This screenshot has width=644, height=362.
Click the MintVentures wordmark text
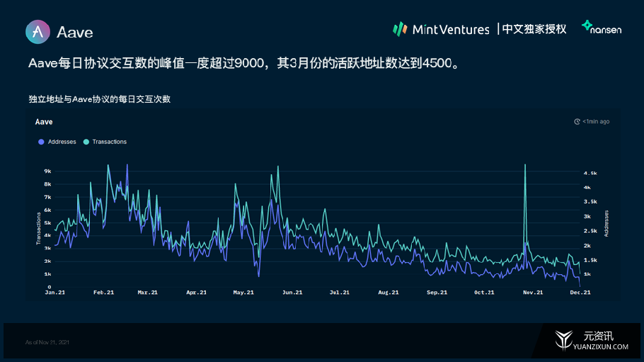pos(451,30)
